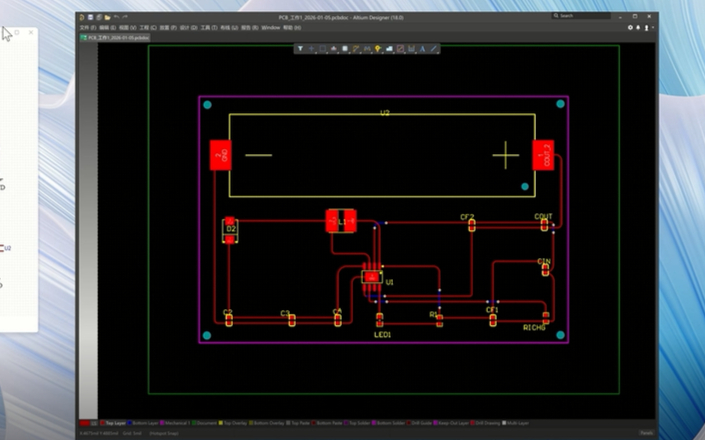Click the notifications bell icon
The image size is (705, 440).
[638, 27]
